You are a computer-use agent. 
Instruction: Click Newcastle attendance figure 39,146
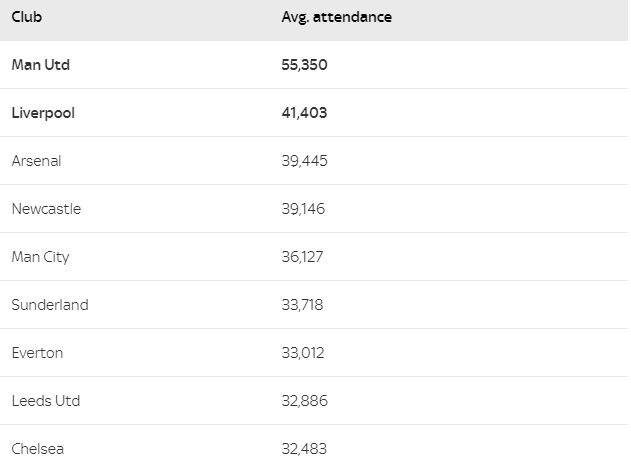[303, 209]
